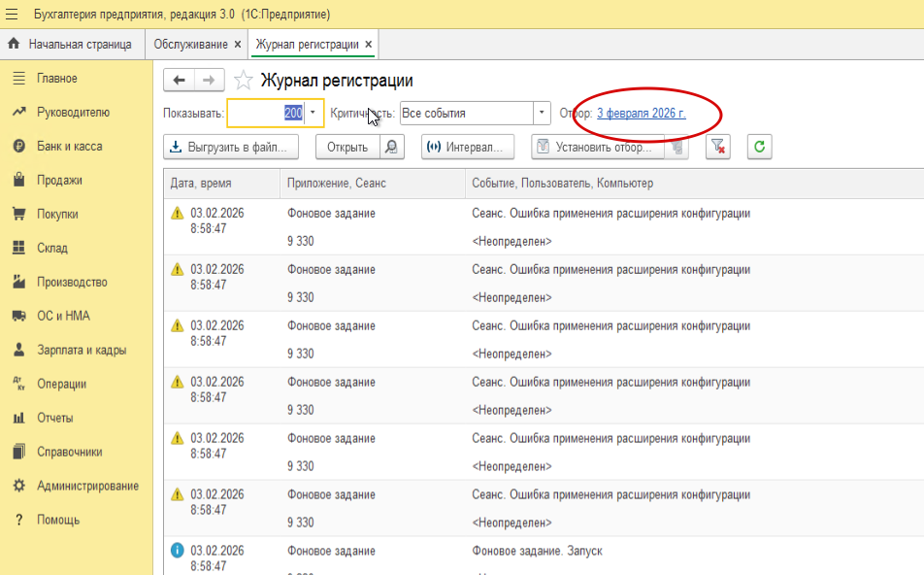Open the 3 февраля 2026 г. filter link

[x=641, y=113]
